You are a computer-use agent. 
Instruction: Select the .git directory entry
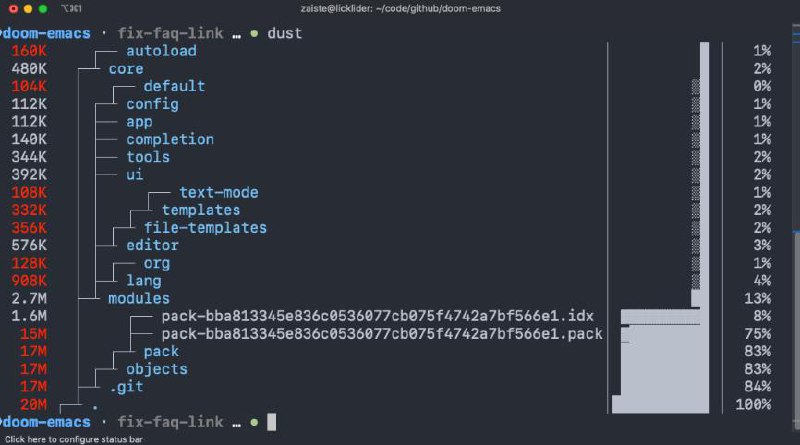[x=127, y=387]
